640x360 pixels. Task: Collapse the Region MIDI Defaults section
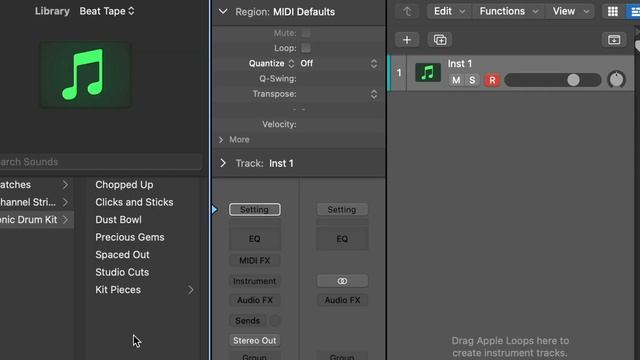click(x=223, y=11)
